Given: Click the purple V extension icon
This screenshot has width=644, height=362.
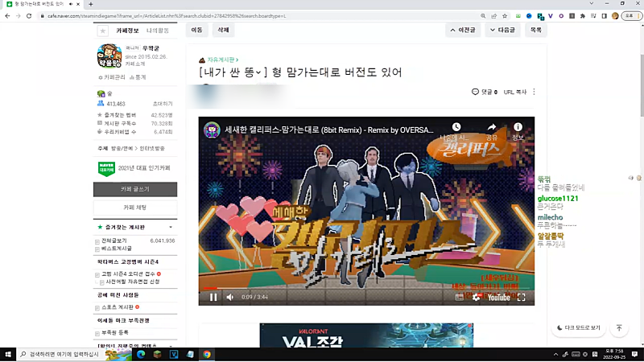Looking at the screenshot, I should (551, 16).
